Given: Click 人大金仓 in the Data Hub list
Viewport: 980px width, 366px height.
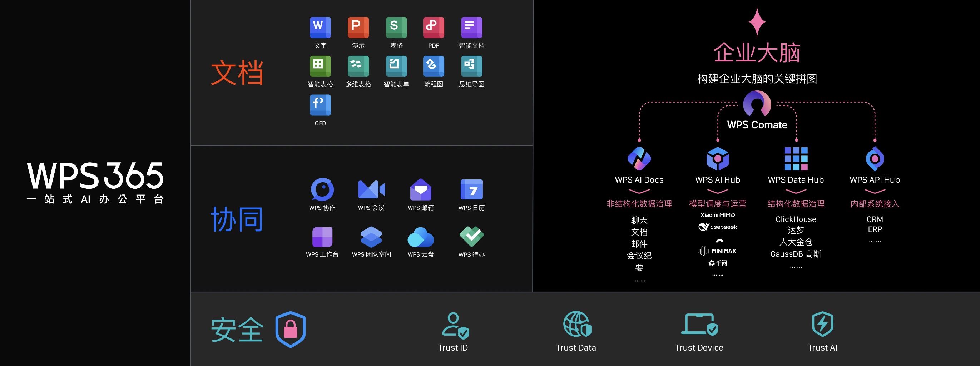Looking at the screenshot, I should tap(796, 242).
